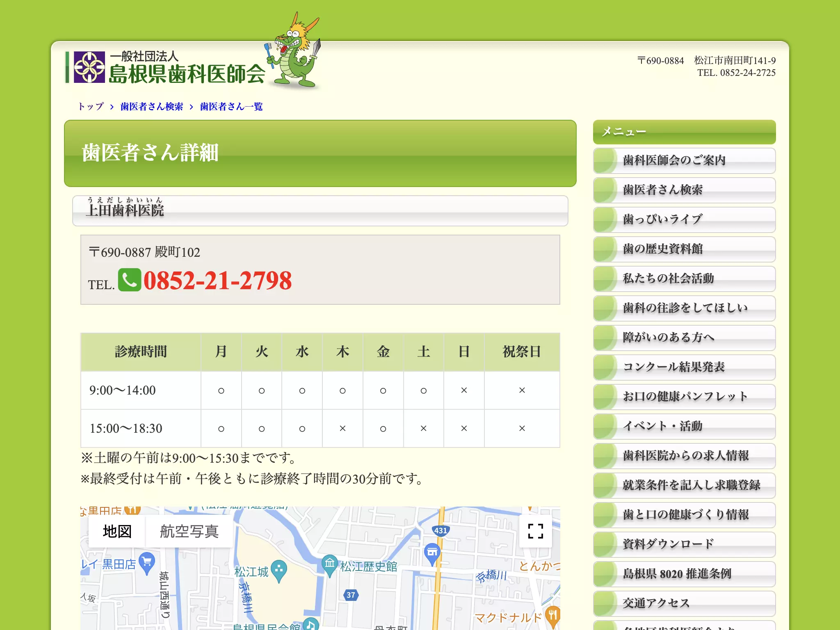The height and width of the screenshot is (630, 840).
Task: Open 歯っぴいライフ menu item
Action: pos(684,219)
